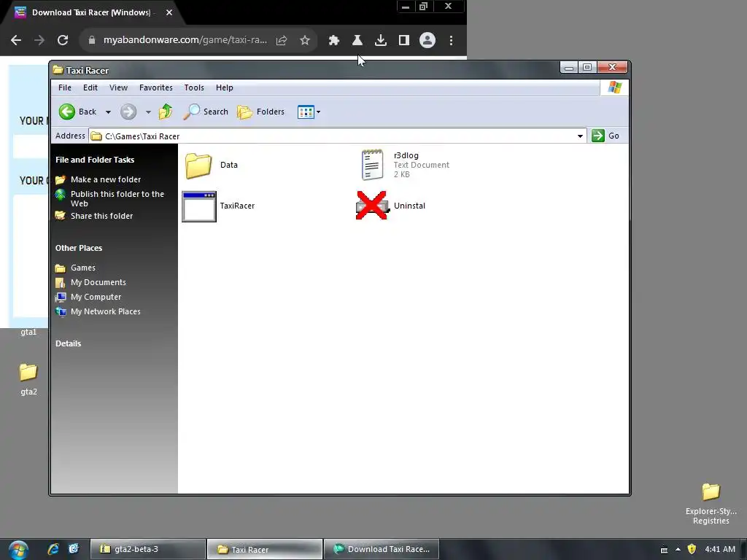The height and width of the screenshot is (560, 747).
Task: Click the keyboard tray icon
Action: point(664,550)
